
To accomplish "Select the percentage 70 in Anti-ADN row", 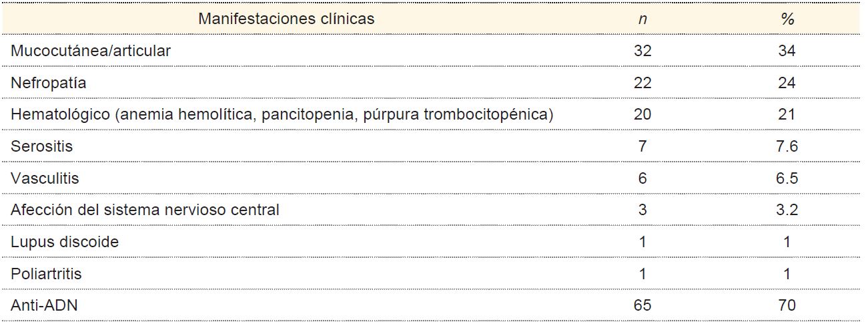I will pyautogui.click(x=787, y=305).
